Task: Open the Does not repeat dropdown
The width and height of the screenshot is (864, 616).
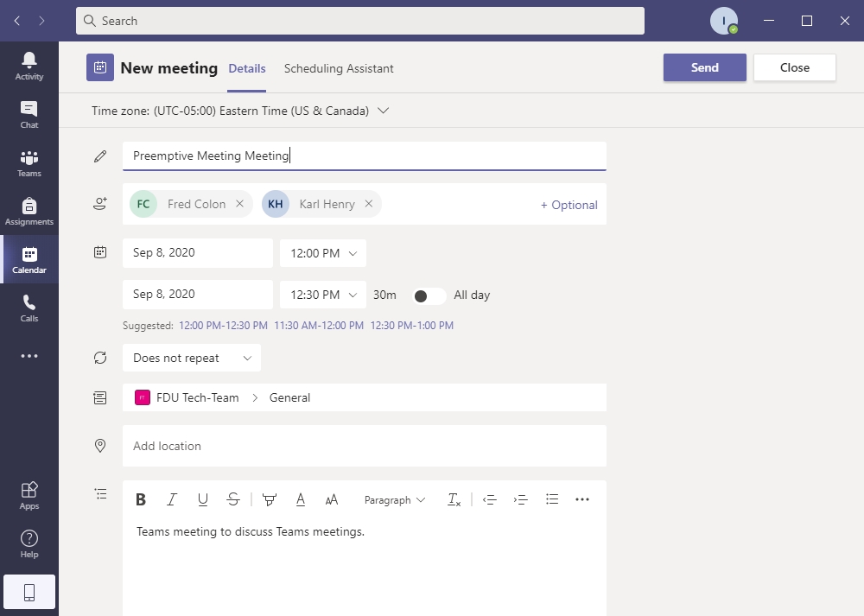Action: (x=192, y=358)
